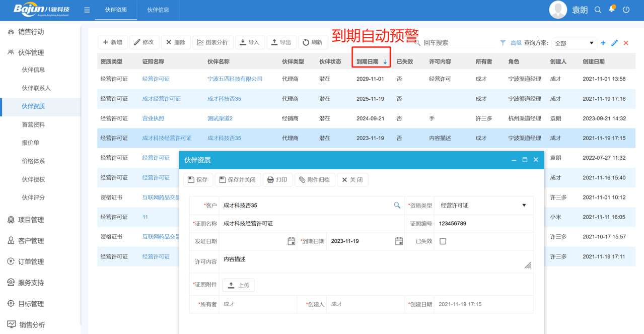Click the customer lookup magnifier icon
This screenshot has width=644, height=334.
pos(397,205)
